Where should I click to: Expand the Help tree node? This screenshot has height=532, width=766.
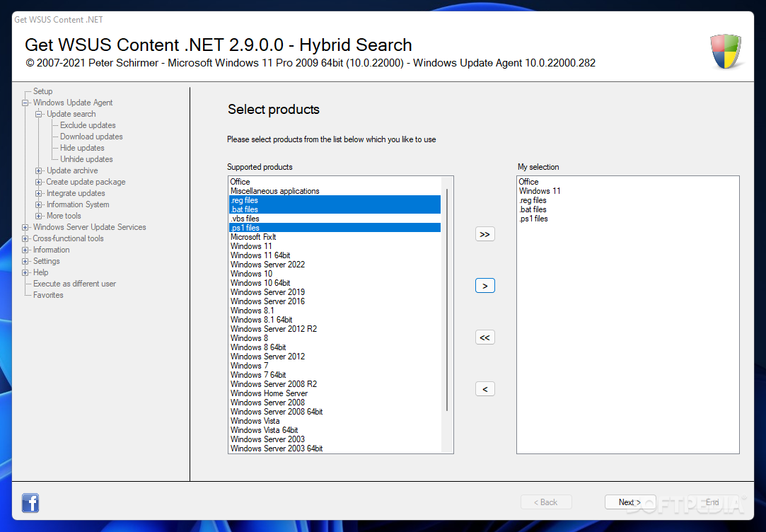[x=25, y=272]
